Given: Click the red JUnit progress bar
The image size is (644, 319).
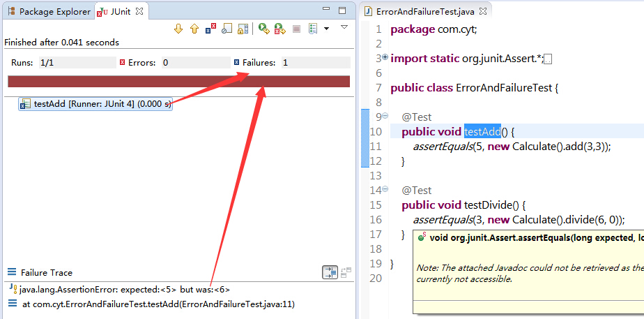Looking at the screenshot, I should coord(178,82).
